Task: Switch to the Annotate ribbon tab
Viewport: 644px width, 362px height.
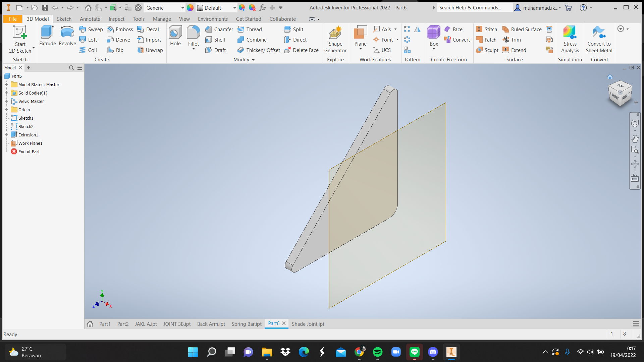Action: point(90,19)
